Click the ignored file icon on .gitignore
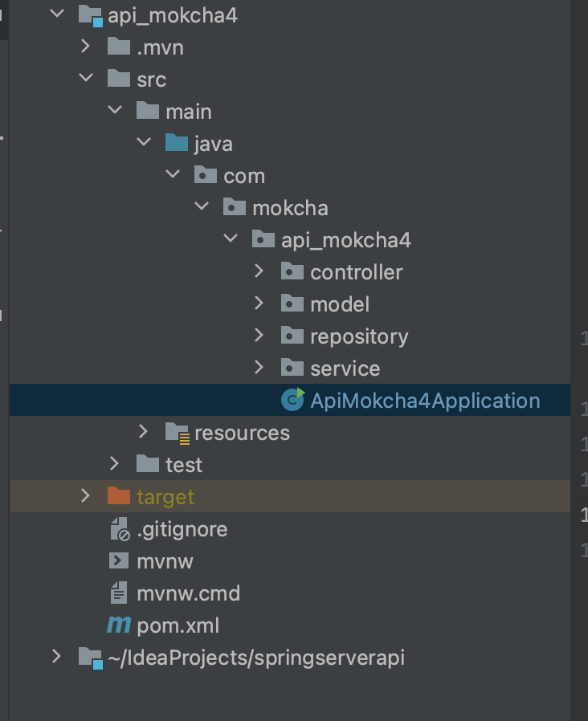 click(119, 528)
